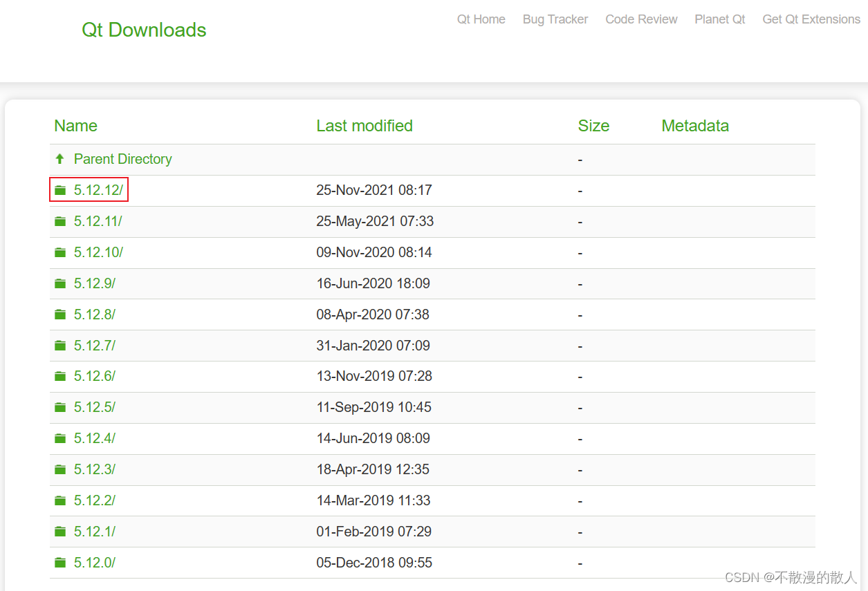Click the Metadata column header

pos(695,126)
